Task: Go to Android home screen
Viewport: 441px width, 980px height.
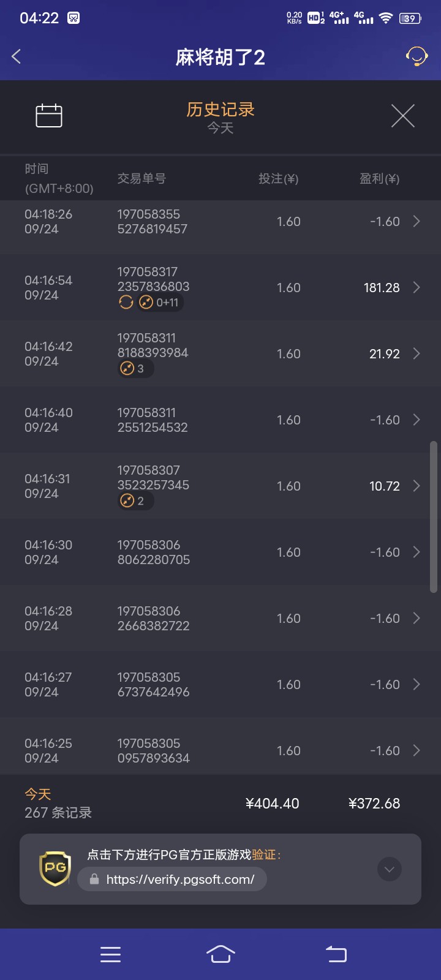Action: point(221,954)
